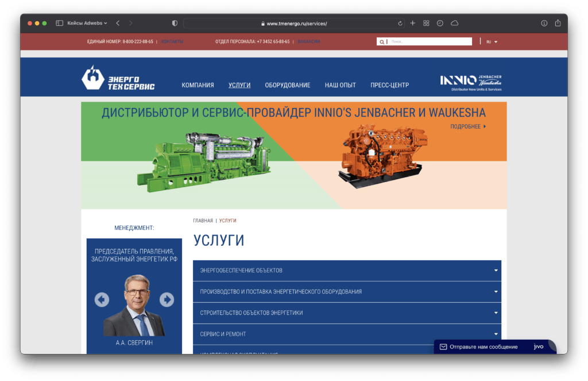Go to ГЛАВНАЯ in the breadcrumb
Screen dimensions: 588x381
pyautogui.click(x=203, y=221)
